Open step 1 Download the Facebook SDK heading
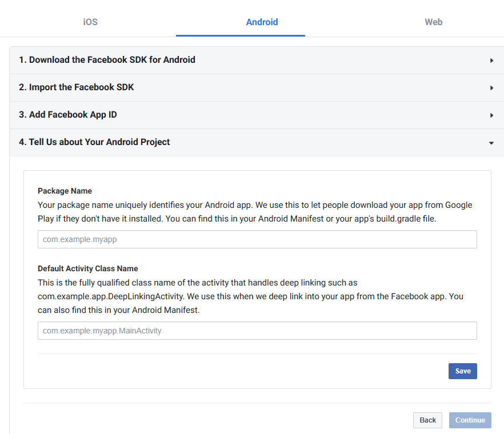Viewport: 504px width, 434px height. click(x=107, y=60)
